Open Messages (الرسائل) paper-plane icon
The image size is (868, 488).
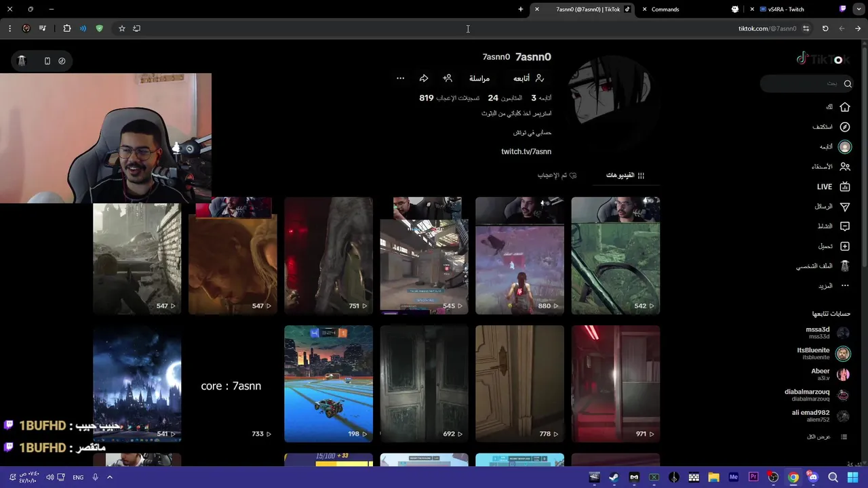845,207
